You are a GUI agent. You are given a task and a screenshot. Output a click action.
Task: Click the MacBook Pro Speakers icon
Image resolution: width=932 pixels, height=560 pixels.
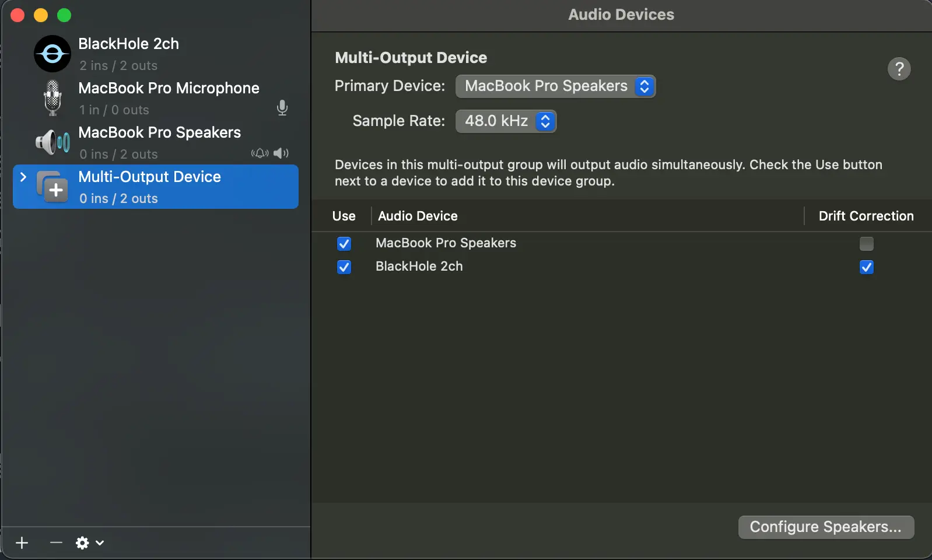(52, 142)
